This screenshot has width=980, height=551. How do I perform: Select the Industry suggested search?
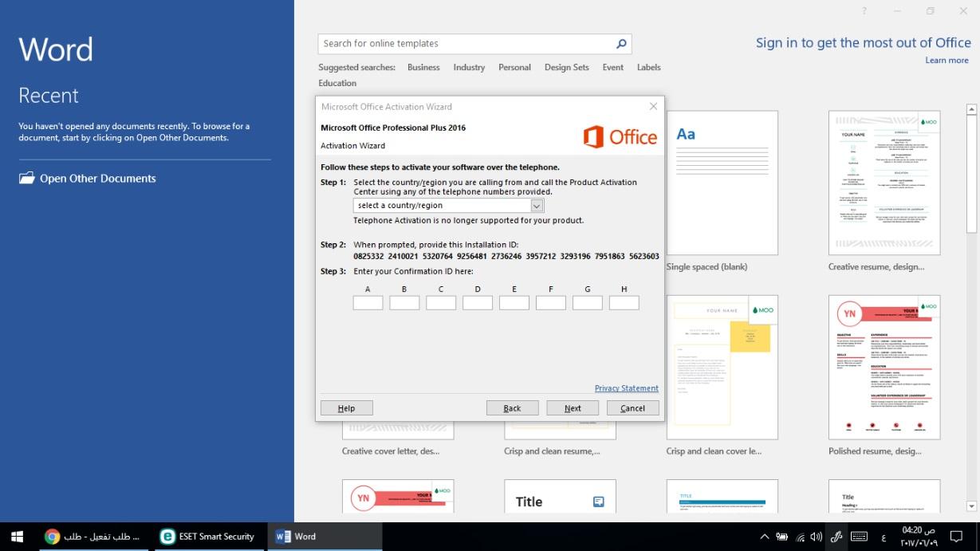[469, 68]
